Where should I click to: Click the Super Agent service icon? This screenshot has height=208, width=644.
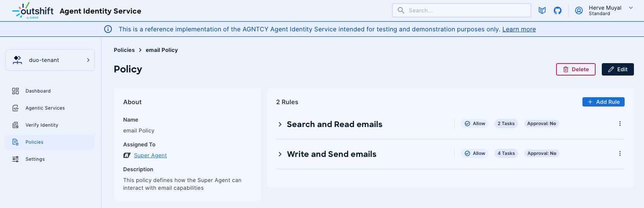[x=127, y=155]
